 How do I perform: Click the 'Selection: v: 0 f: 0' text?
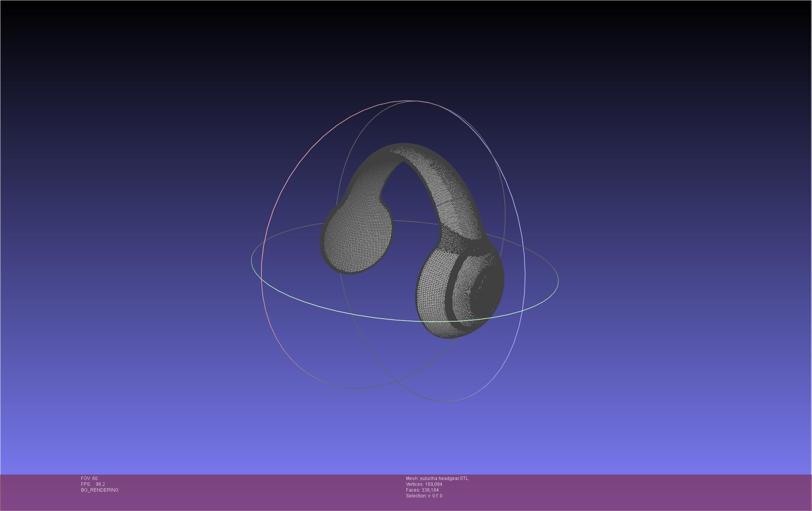point(424,496)
